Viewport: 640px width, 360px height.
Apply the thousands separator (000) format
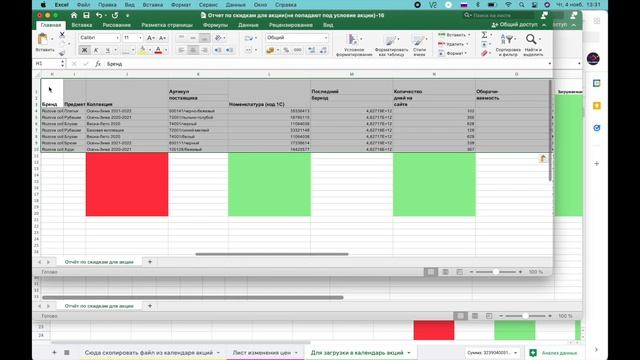(298, 50)
